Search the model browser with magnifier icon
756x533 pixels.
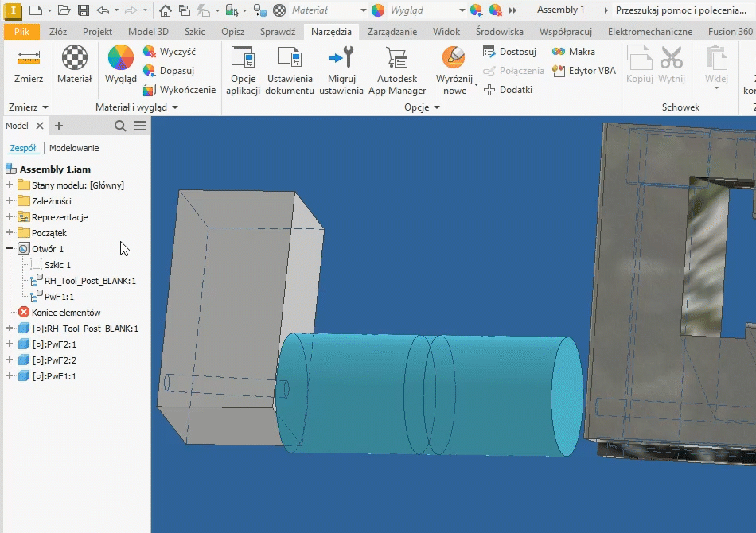(x=120, y=126)
